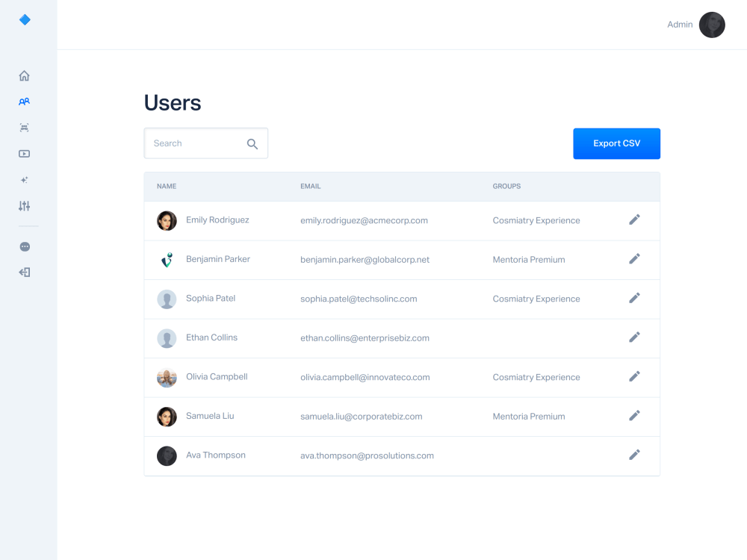Click Benjamin Parker's Mentoria Premium group
This screenshot has height=560, width=747.
tap(529, 260)
